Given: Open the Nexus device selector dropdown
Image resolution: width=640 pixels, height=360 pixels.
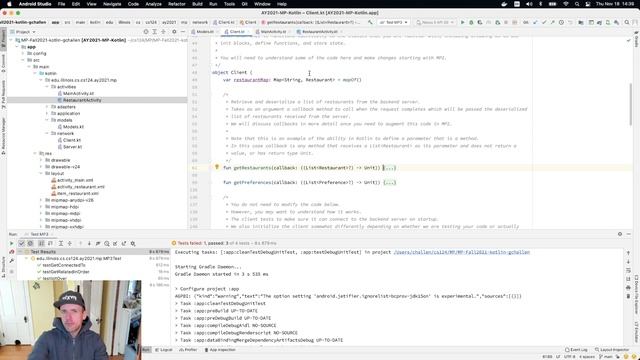Looking at the screenshot, I should (435, 22).
